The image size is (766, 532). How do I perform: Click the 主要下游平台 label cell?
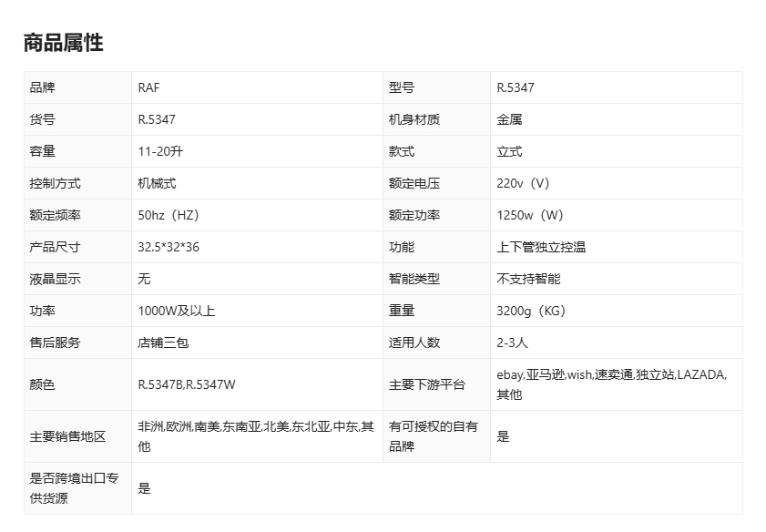[x=427, y=384]
